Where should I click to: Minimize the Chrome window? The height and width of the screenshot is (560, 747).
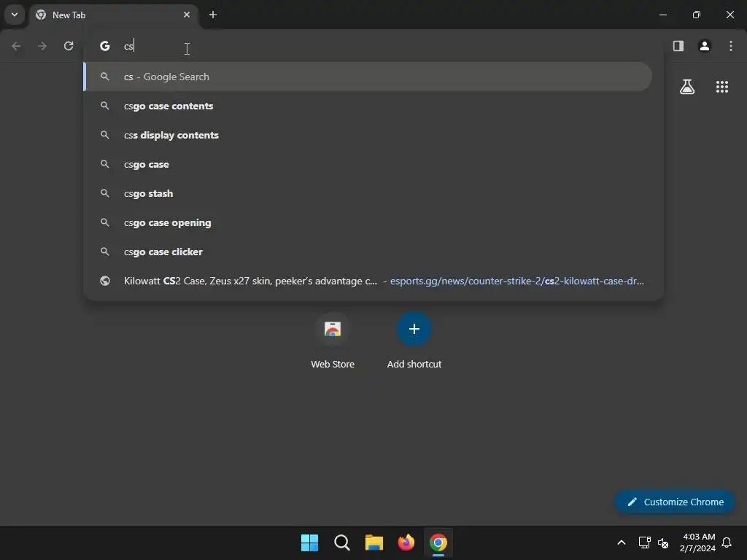click(x=662, y=15)
